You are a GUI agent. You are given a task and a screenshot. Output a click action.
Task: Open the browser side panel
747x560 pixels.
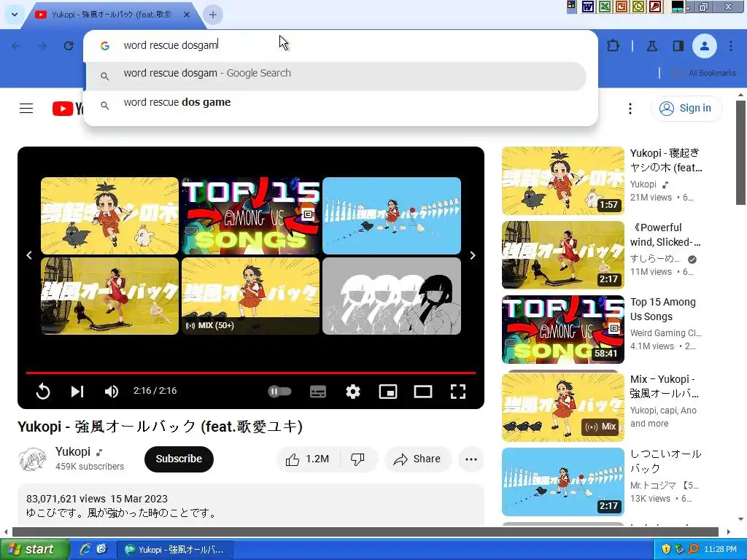(x=678, y=46)
